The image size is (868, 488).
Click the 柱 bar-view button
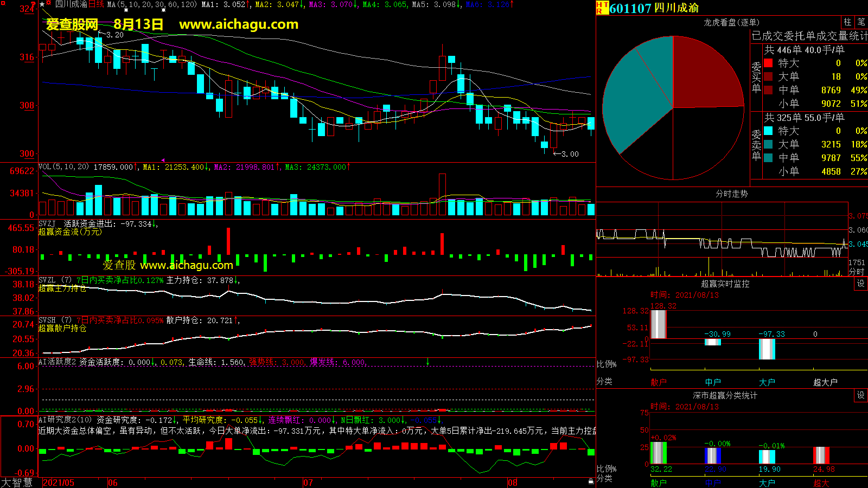[x=847, y=22]
